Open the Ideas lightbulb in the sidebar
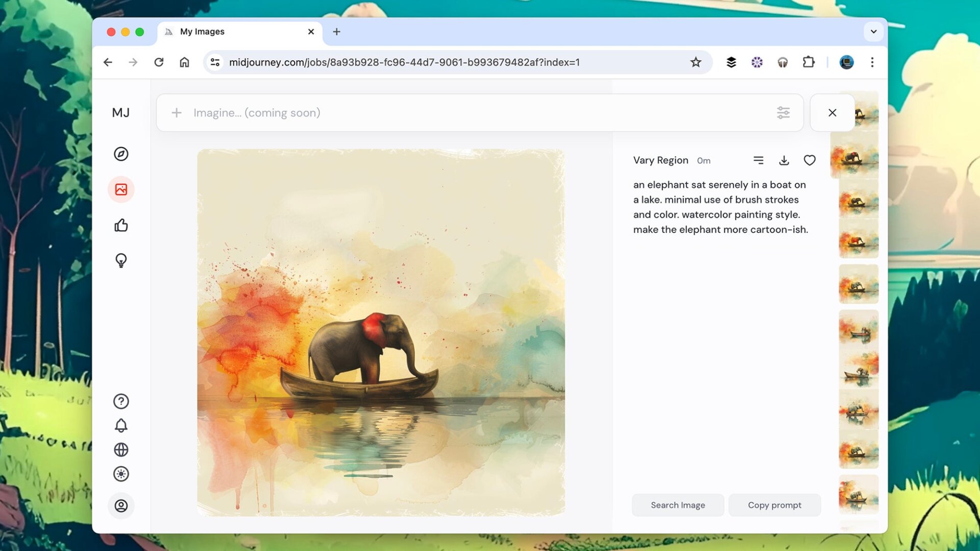 coord(121,261)
